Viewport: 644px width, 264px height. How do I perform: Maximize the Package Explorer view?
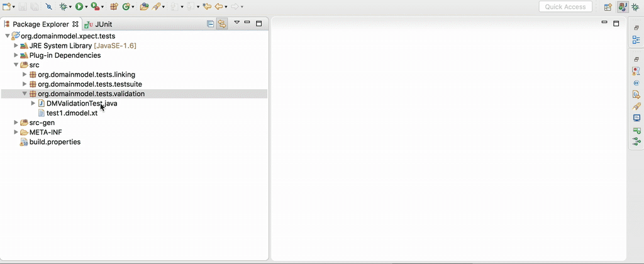pyautogui.click(x=258, y=23)
